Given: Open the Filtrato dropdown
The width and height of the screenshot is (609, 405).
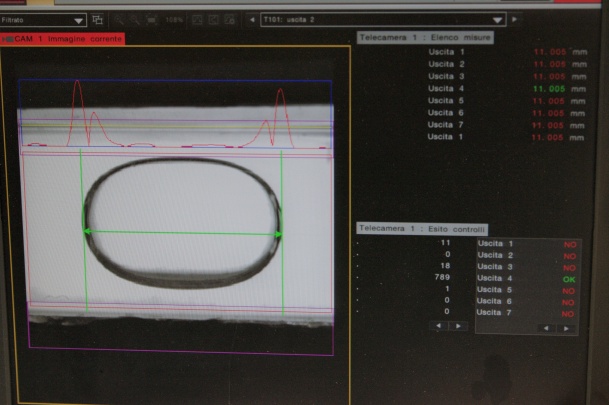Looking at the screenshot, I should [43, 20].
